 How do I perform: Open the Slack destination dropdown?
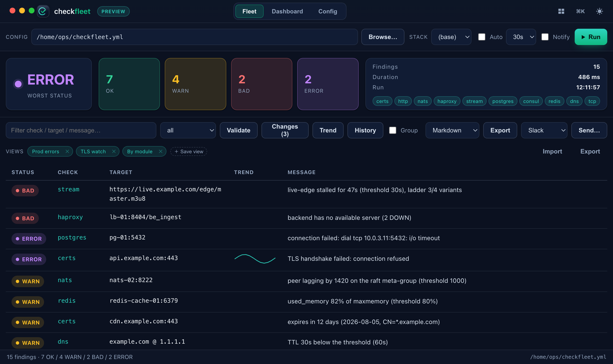pyautogui.click(x=544, y=130)
